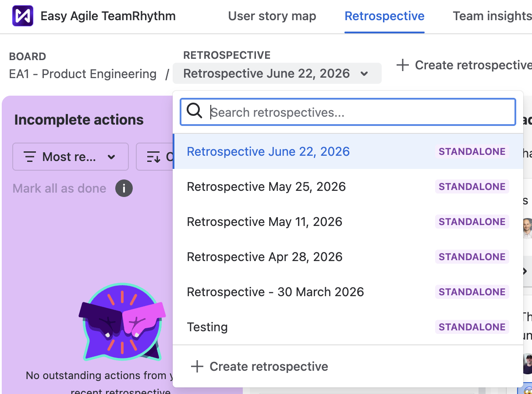Viewport: 532px width, 394px height.
Task: Collapse the Retrospective June 22, 2026 selector
Action: point(277,73)
